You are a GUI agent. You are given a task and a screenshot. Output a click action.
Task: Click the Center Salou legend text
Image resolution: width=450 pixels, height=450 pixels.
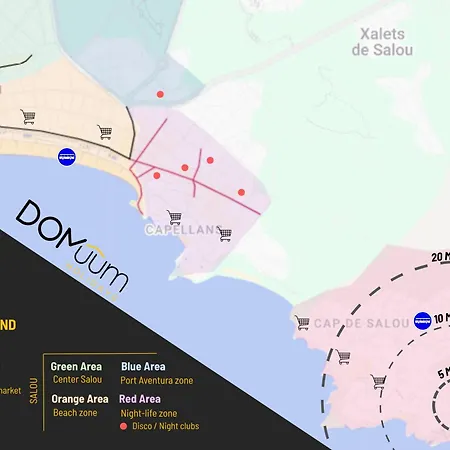[77, 379]
